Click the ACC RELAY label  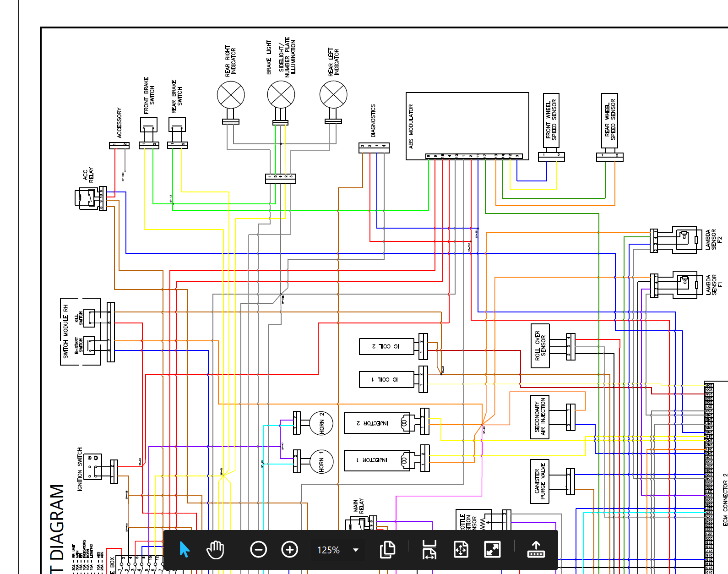pyautogui.click(x=88, y=175)
